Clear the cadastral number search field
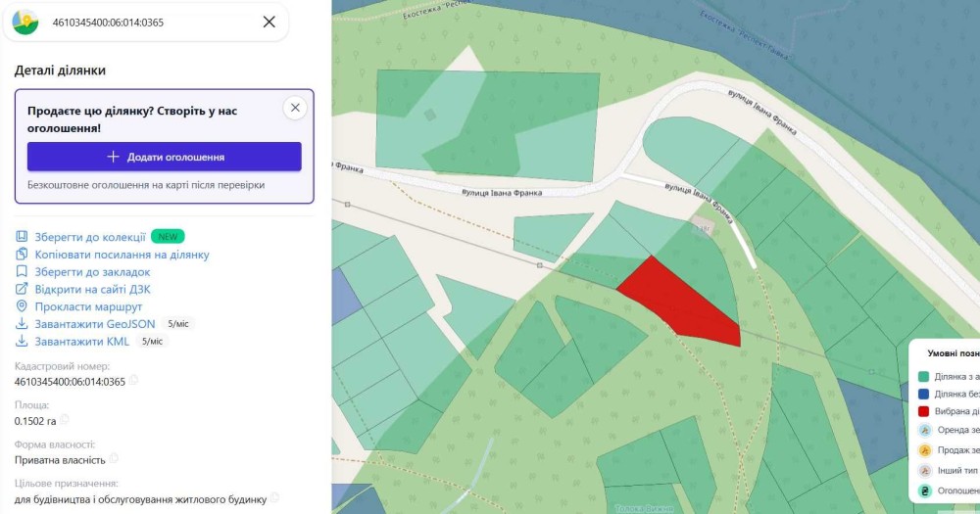The height and width of the screenshot is (514, 980). point(269,22)
